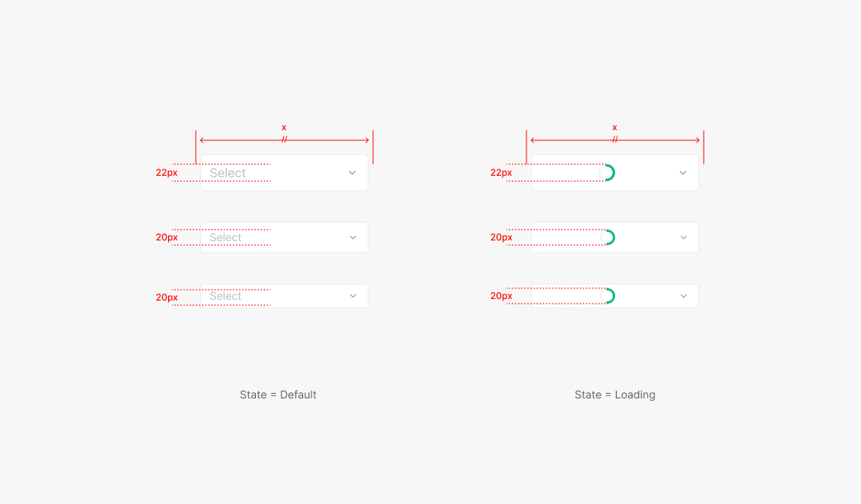Open the bottom Default select's chevron arrow
This screenshot has height=504, width=861.
353,296
